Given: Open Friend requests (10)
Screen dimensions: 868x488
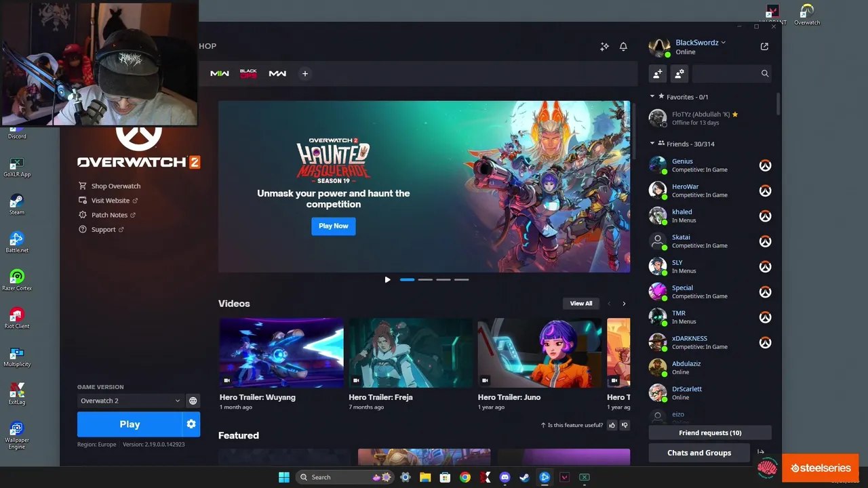Looking at the screenshot, I should click(x=710, y=432).
